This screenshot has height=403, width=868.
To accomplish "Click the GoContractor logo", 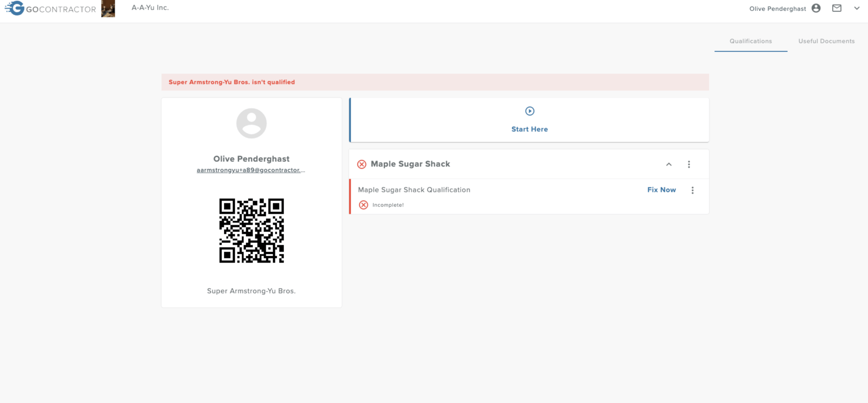I will pyautogui.click(x=50, y=8).
